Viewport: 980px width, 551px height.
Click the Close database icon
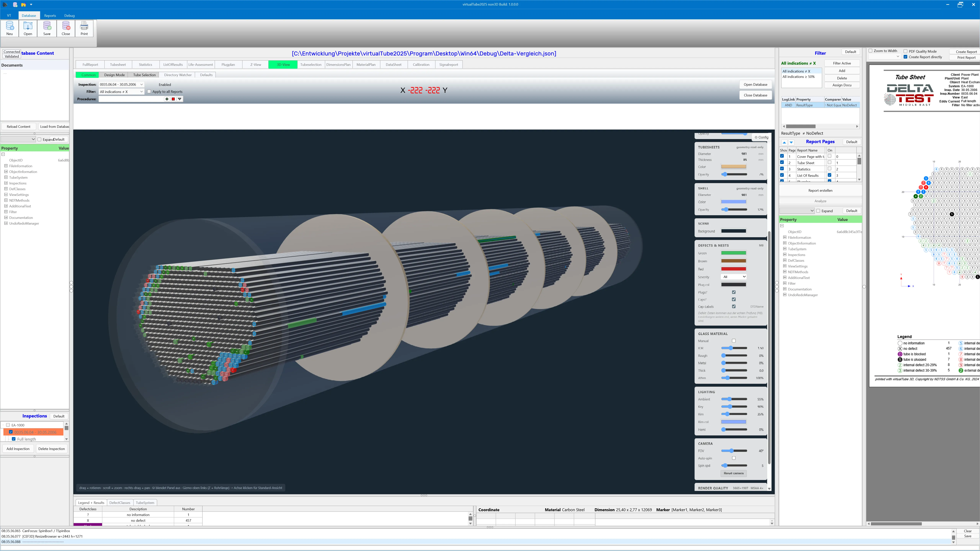pyautogui.click(x=66, y=28)
